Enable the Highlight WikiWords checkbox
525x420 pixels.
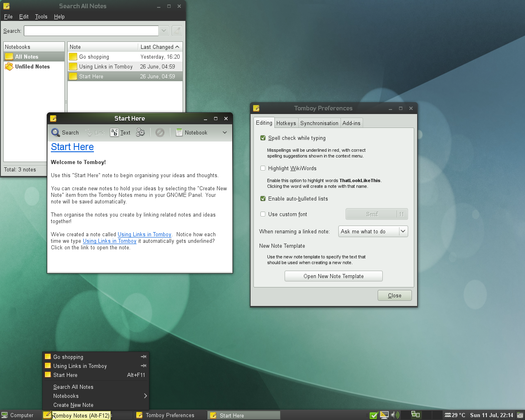coord(263,168)
